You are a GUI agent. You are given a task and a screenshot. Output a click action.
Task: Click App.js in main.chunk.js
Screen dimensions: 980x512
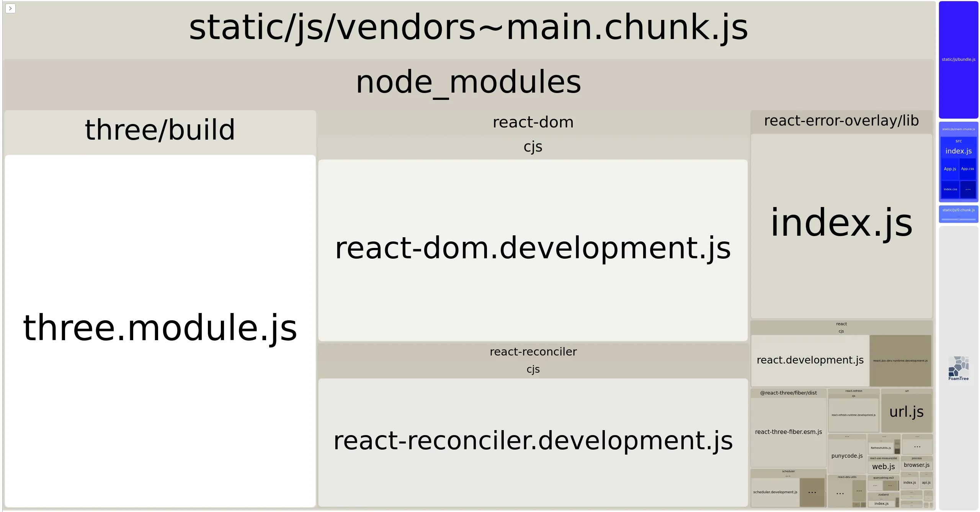click(949, 169)
